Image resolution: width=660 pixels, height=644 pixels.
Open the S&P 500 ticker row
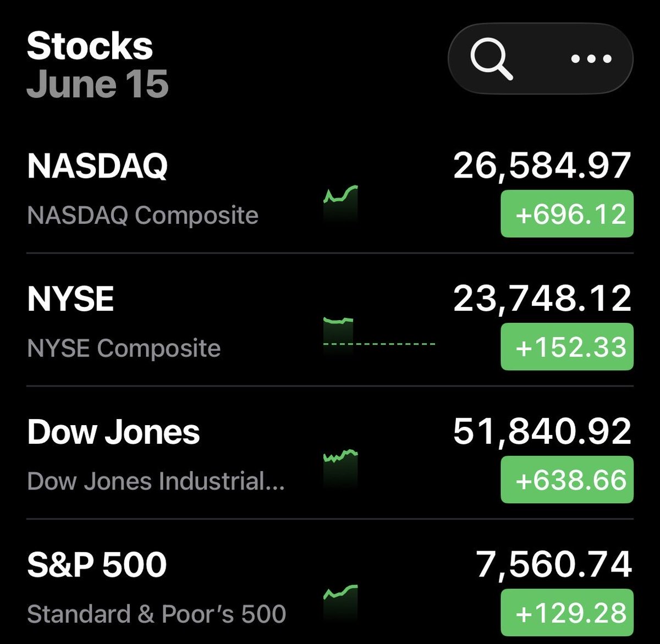[x=330, y=582]
